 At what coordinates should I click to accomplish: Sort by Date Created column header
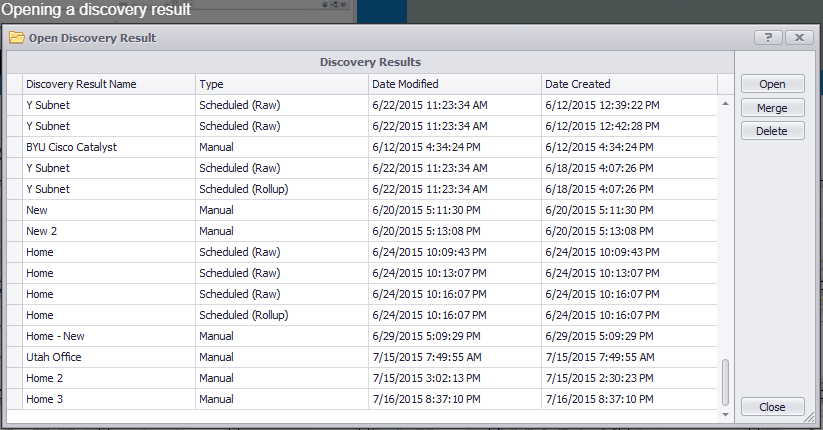[x=577, y=84]
